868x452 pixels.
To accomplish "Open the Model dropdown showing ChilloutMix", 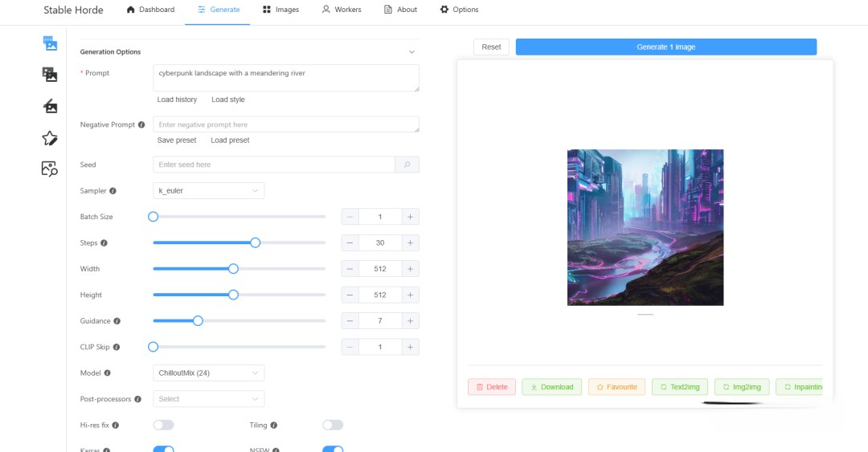I will click(208, 373).
